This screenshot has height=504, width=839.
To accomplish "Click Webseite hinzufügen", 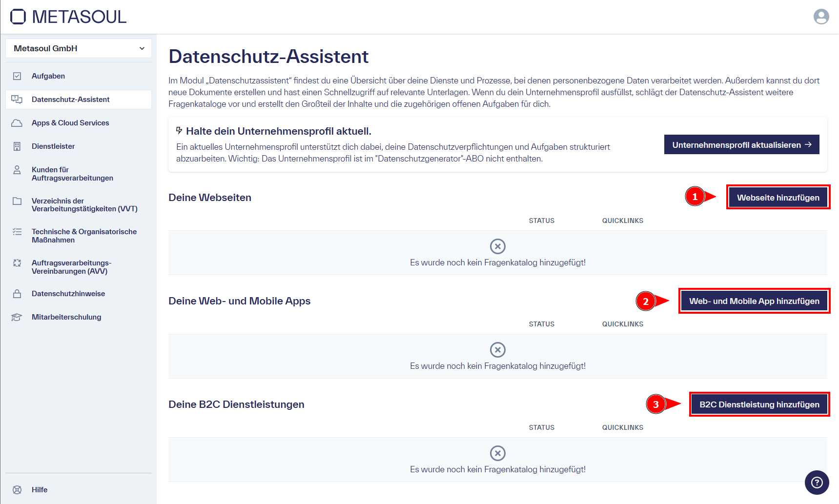I will point(778,197).
